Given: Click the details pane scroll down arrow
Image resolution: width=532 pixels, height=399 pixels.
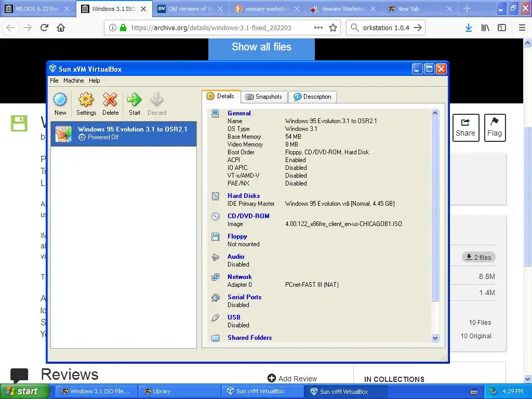Looking at the screenshot, I should pos(435,338).
